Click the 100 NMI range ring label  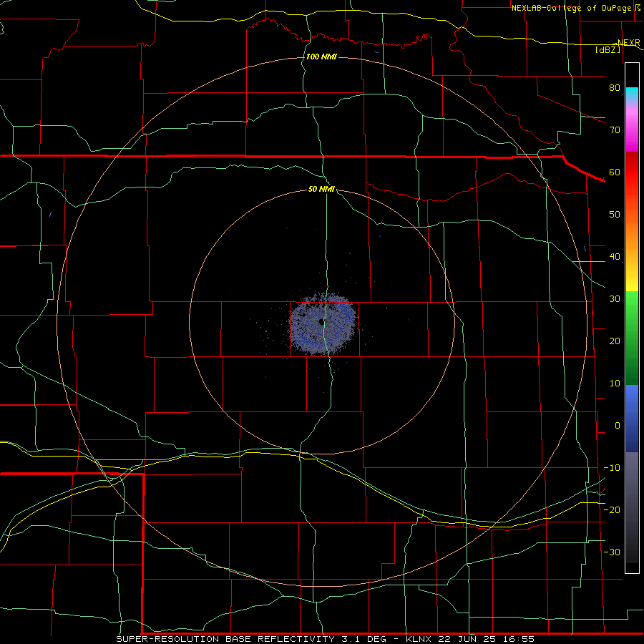coord(321,57)
